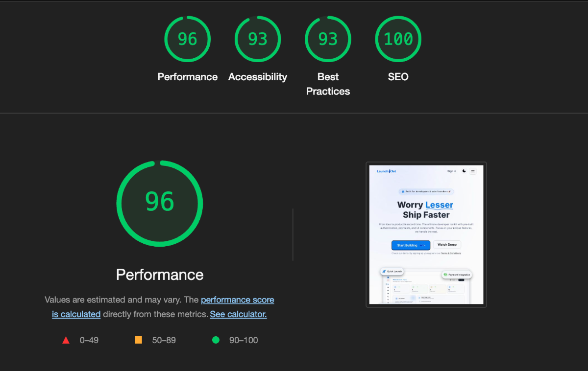Click the Accessibility 93 score gauge

[x=258, y=39]
